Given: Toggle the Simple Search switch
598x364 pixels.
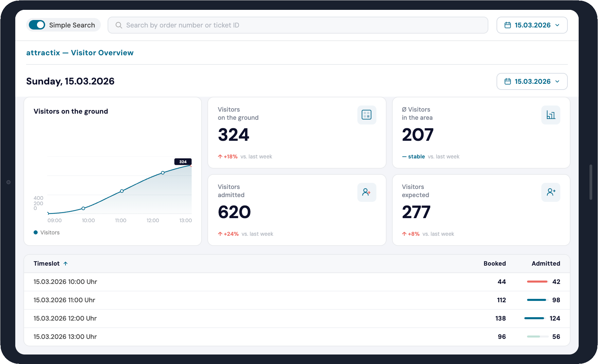Looking at the screenshot, I should point(37,25).
